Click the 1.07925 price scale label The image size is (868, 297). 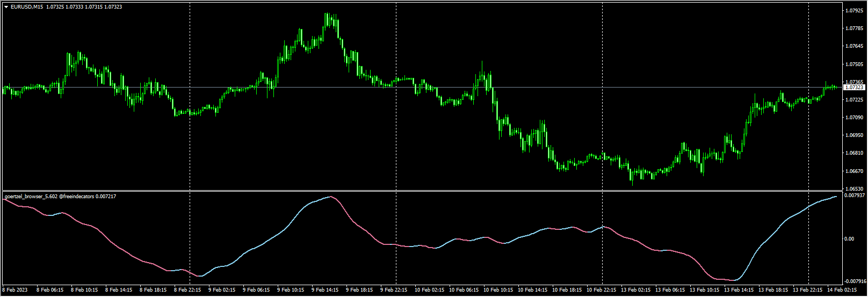[x=854, y=11]
